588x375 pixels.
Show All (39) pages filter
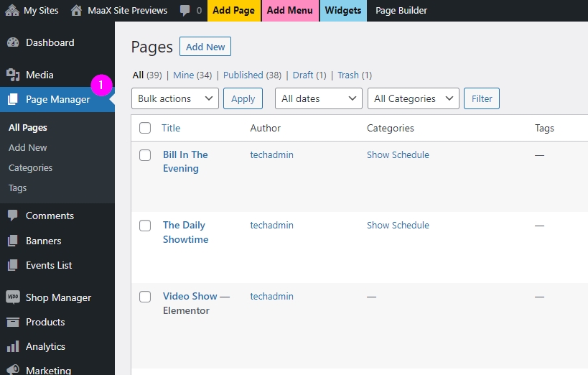(x=147, y=75)
